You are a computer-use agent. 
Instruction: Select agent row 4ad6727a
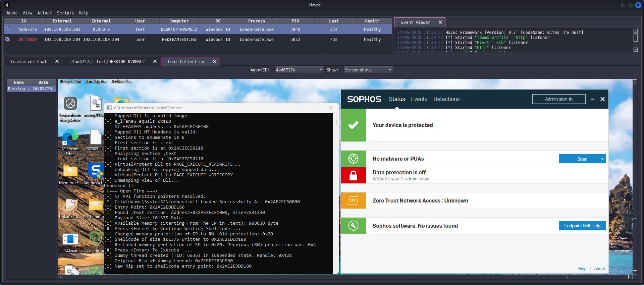pyautogui.click(x=198, y=30)
